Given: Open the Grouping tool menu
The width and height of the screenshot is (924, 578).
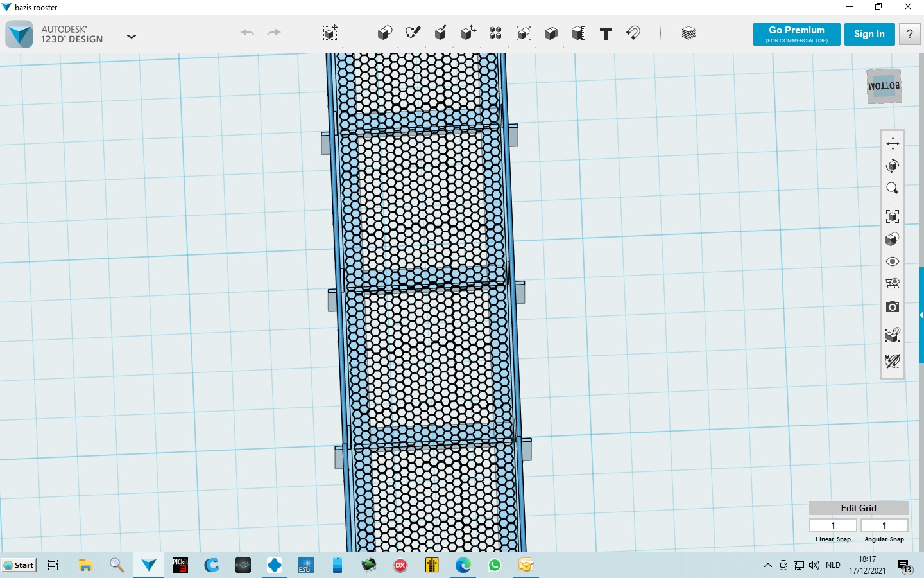Looking at the screenshot, I should (x=524, y=33).
